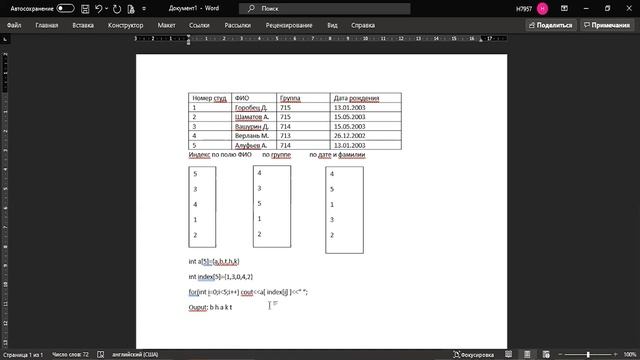Click the Save floppy disk icon
Viewport: 640px width, 360px height.
click(x=85, y=9)
